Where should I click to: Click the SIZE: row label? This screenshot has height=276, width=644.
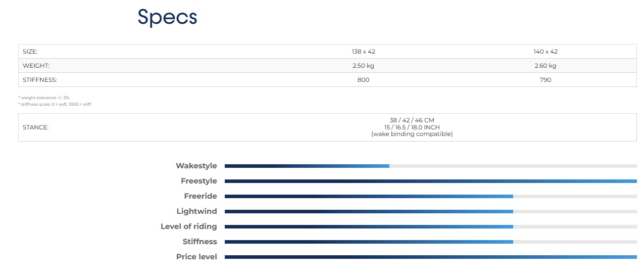coord(30,52)
